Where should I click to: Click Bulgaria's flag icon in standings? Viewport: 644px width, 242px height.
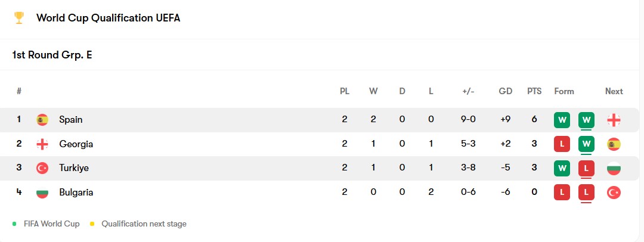tap(42, 193)
